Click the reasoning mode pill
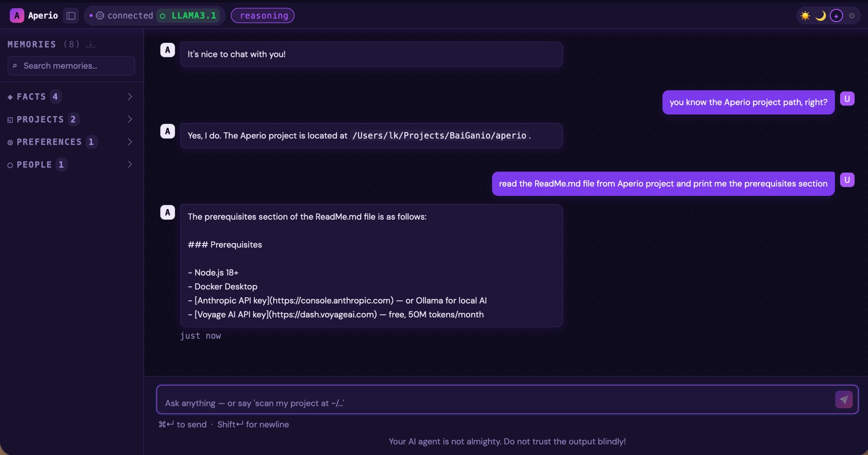Image resolution: width=868 pixels, height=455 pixels. (x=262, y=15)
